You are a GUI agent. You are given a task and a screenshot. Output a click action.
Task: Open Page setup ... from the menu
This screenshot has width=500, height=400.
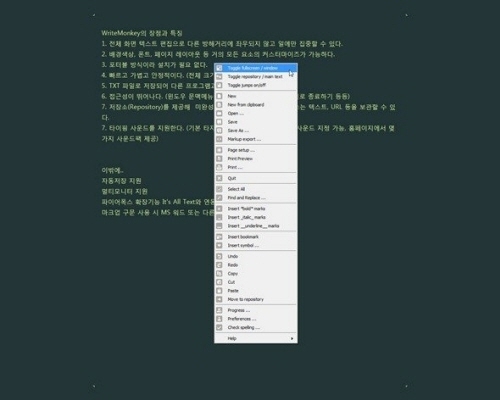tap(256, 150)
